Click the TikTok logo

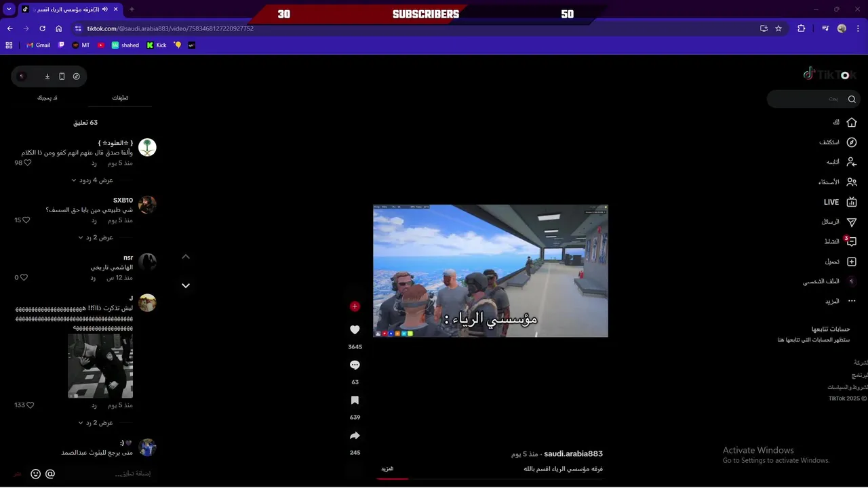point(829,74)
